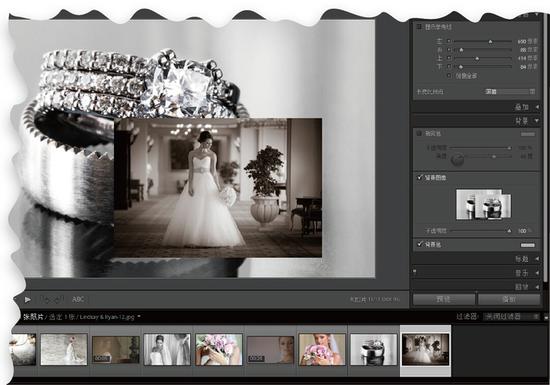Open the filter dropdown above the filmstrip

(511, 317)
